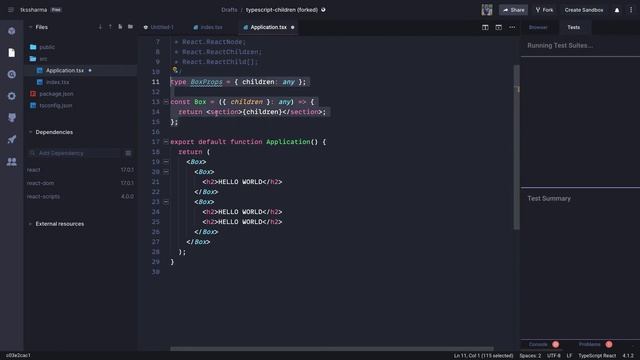Fold the Box element at line 19
Screen dimensions: 640x360
tap(166, 162)
